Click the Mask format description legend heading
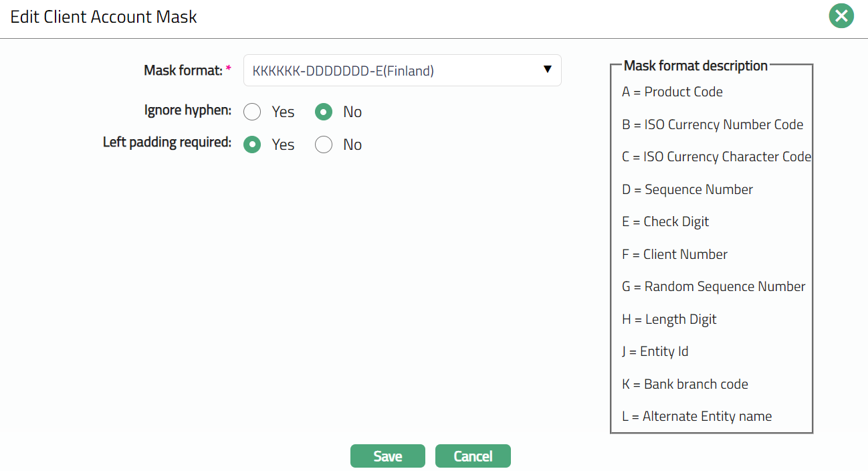Image resolution: width=868 pixels, height=471 pixels. click(x=695, y=66)
